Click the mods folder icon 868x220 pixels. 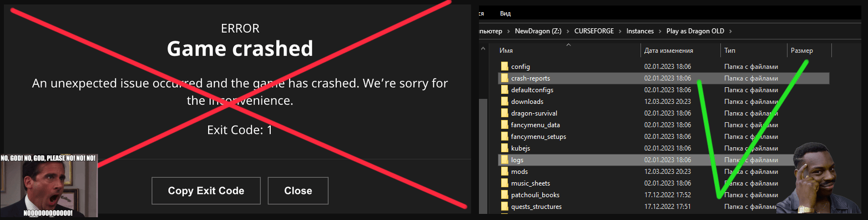pos(504,172)
